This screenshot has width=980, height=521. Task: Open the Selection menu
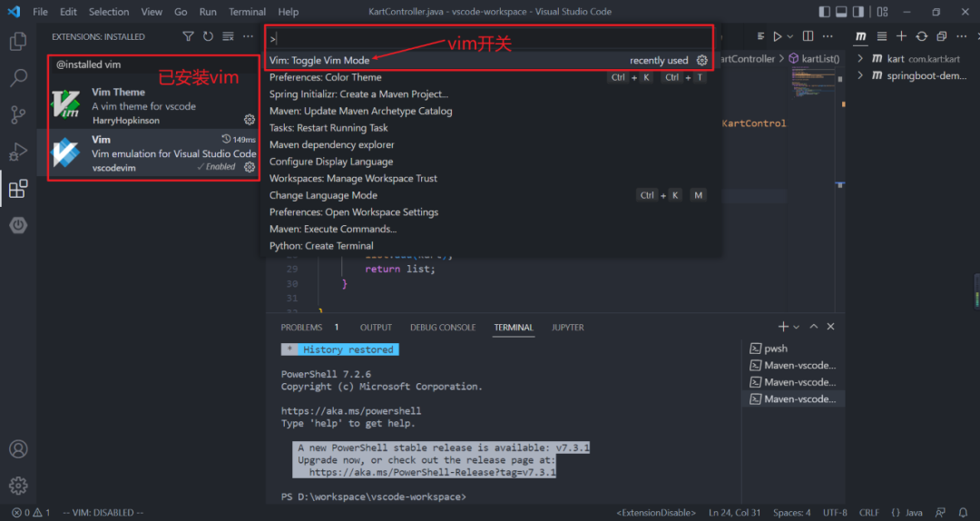(109, 11)
